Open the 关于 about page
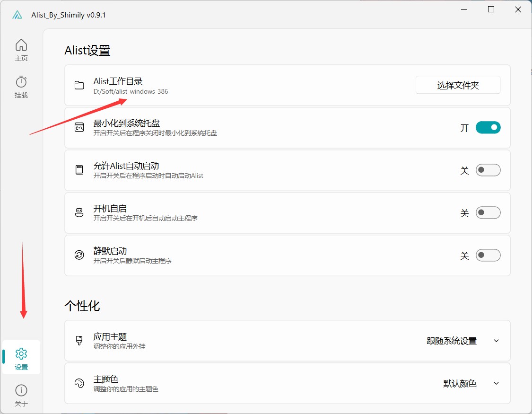Image resolution: width=532 pixels, height=414 pixels. click(x=21, y=396)
